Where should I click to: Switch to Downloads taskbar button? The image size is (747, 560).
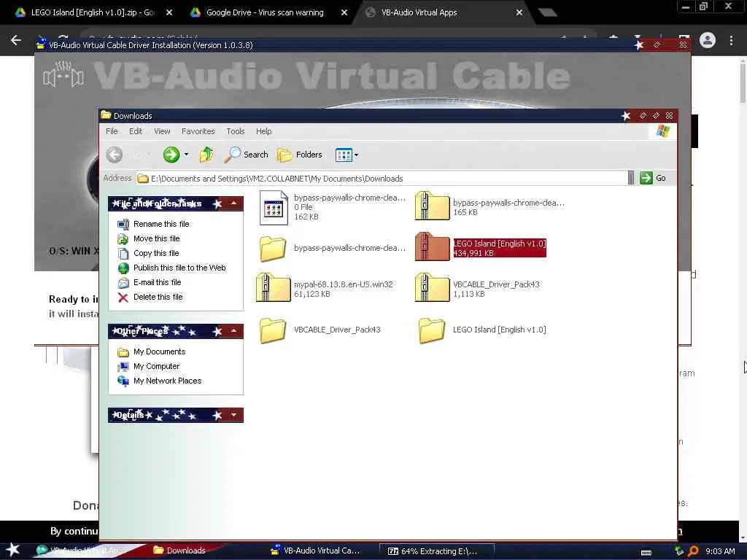click(x=179, y=551)
